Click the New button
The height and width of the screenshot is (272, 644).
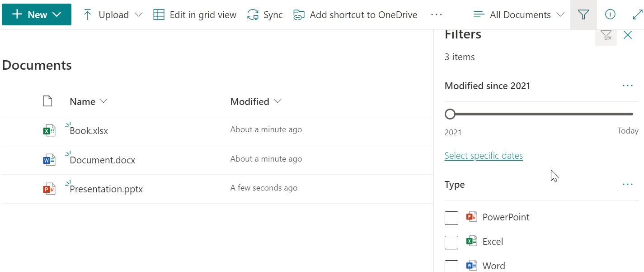pyautogui.click(x=36, y=14)
